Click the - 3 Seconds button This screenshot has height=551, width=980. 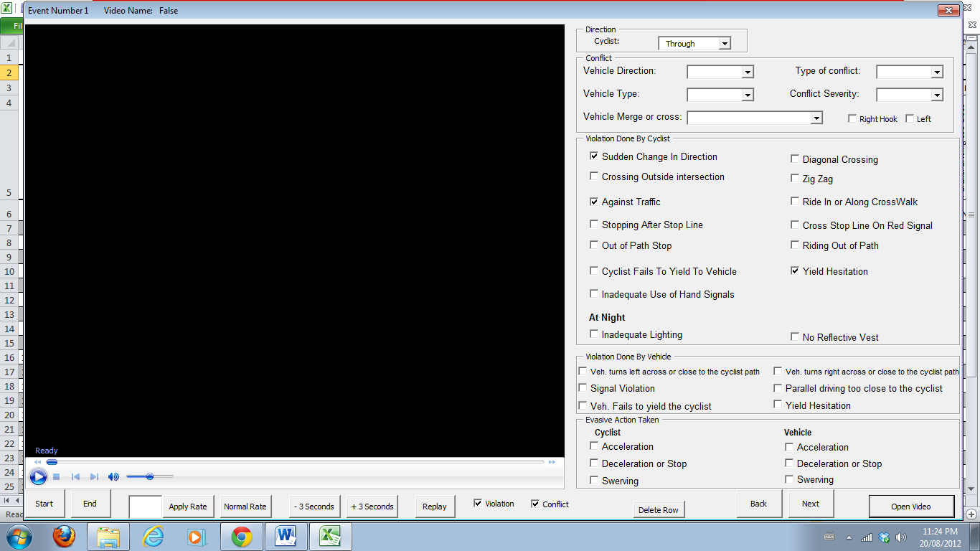click(x=314, y=506)
